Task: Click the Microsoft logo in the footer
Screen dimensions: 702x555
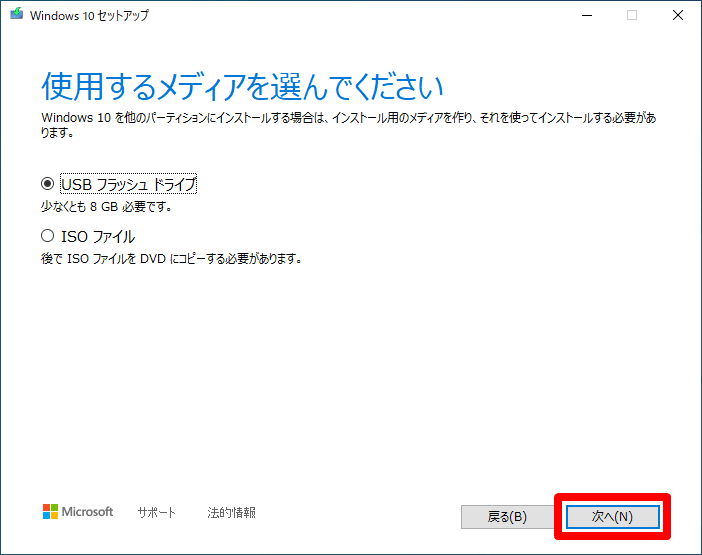Action: tap(78, 512)
